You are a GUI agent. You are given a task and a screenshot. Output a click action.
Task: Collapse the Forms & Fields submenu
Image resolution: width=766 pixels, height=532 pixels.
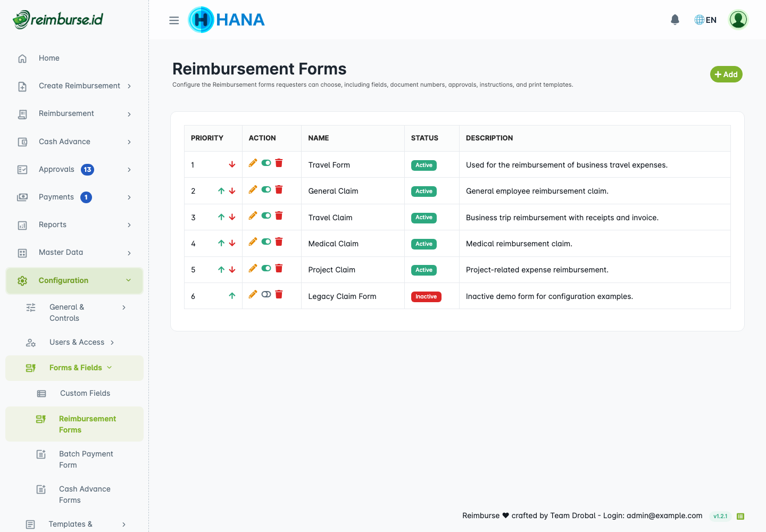[x=74, y=368]
